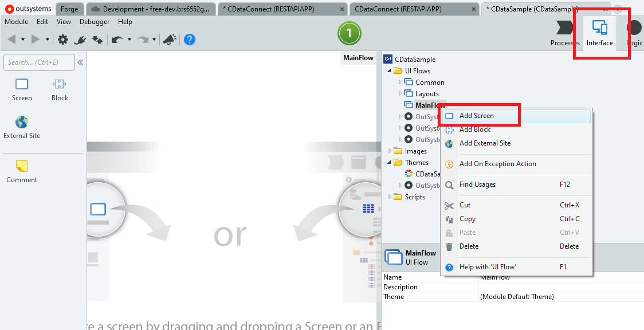The width and height of the screenshot is (644, 330).
Task: Switch to the Processes layer tab
Action: click(x=565, y=33)
